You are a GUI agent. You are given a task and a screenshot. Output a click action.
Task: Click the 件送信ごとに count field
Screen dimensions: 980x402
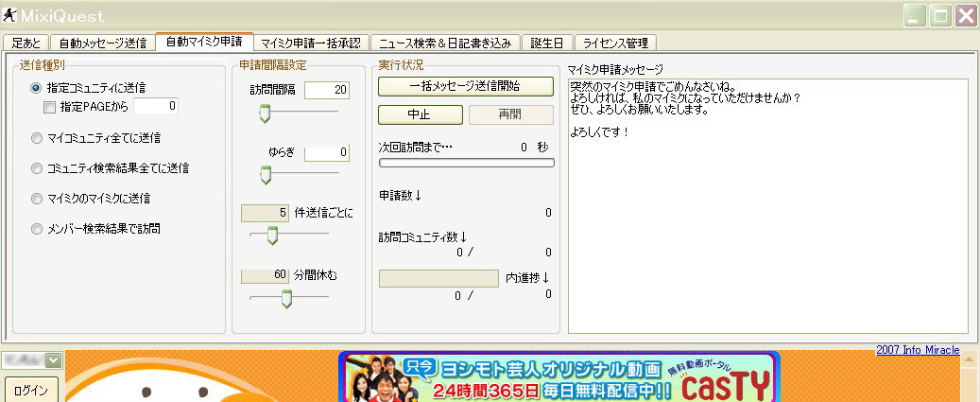(x=265, y=213)
